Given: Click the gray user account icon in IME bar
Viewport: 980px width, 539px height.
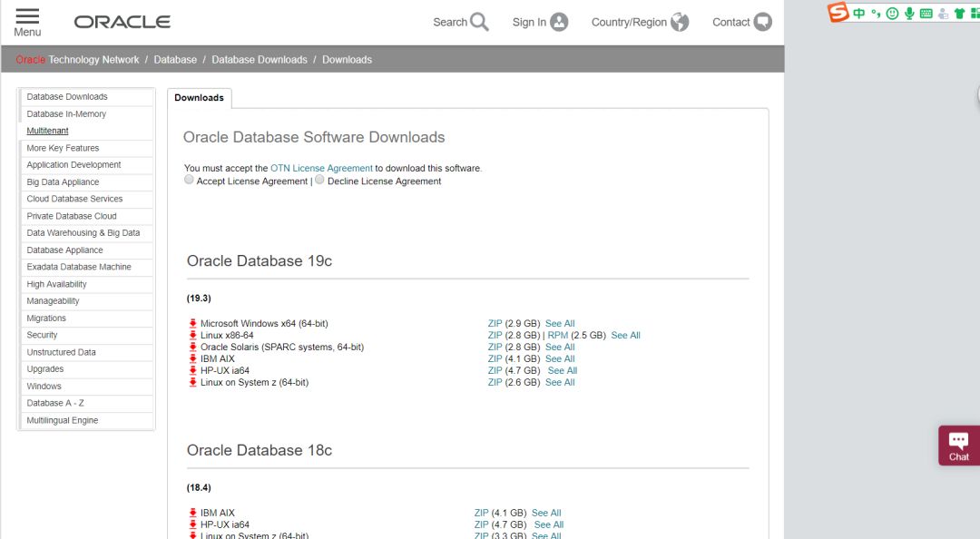Looking at the screenshot, I should [943, 13].
